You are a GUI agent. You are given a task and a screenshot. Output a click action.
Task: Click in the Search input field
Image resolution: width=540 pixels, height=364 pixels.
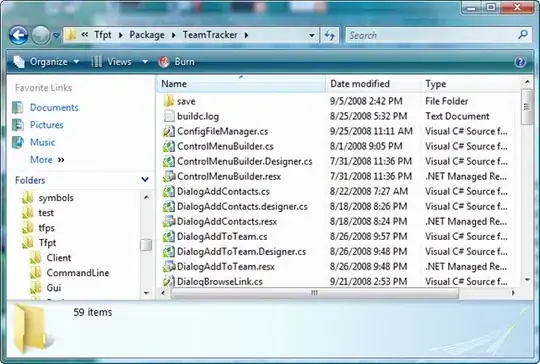(x=432, y=35)
